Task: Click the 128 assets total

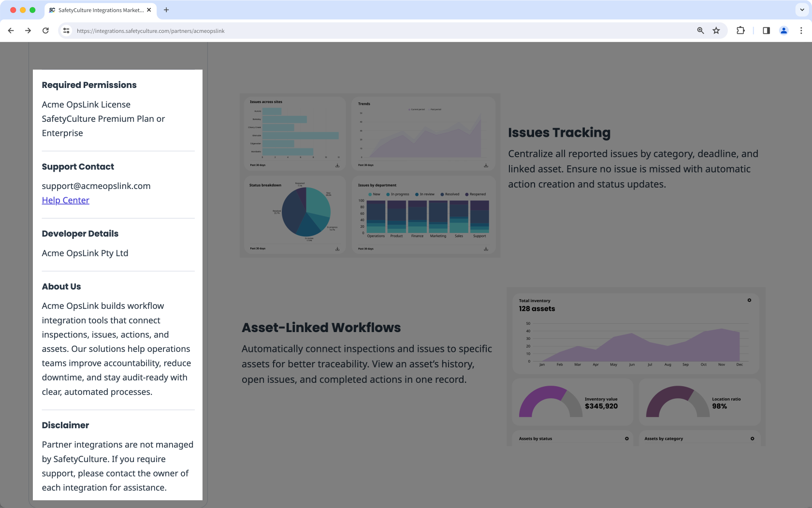Action: pyautogui.click(x=537, y=309)
